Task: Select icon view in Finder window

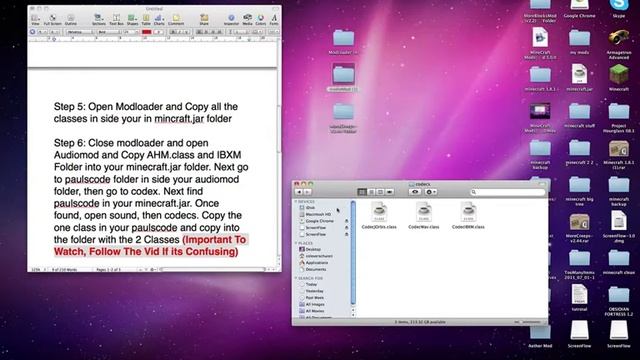Action: point(362,192)
